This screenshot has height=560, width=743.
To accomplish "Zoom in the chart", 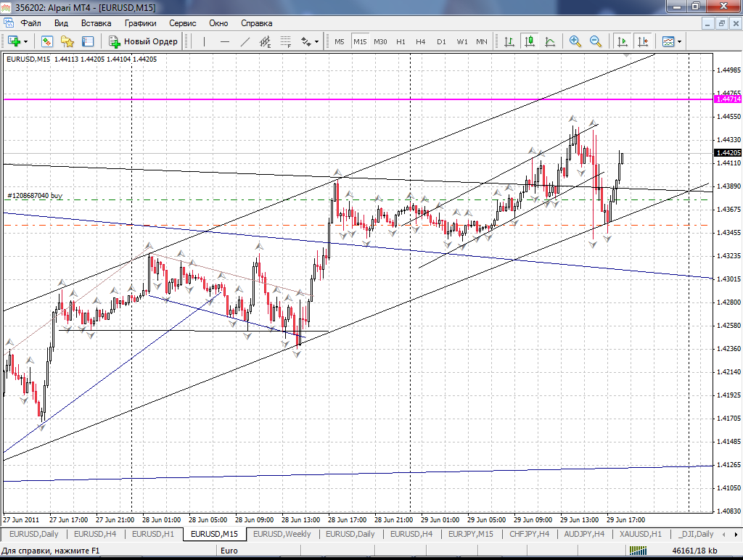I will pyautogui.click(x=575, y=41).
